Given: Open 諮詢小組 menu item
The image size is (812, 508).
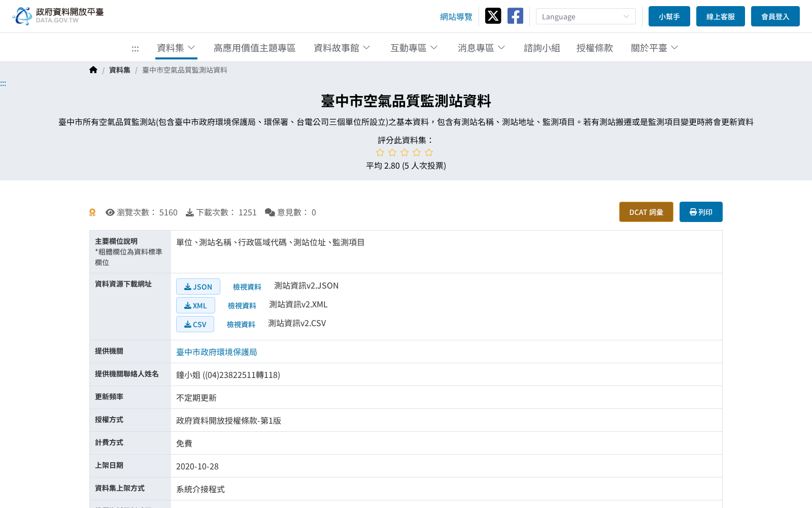Looking at the screenshot, I should coord(542,48).
